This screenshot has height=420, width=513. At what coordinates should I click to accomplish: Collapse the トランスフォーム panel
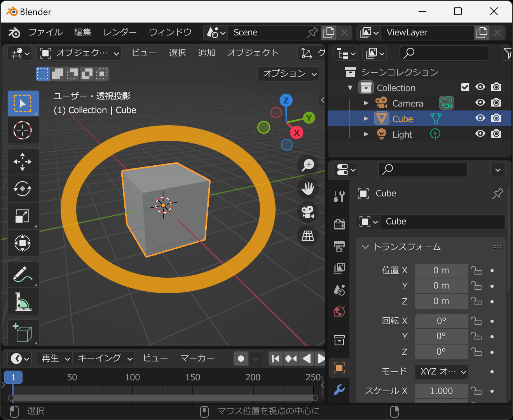pos(365,247)
